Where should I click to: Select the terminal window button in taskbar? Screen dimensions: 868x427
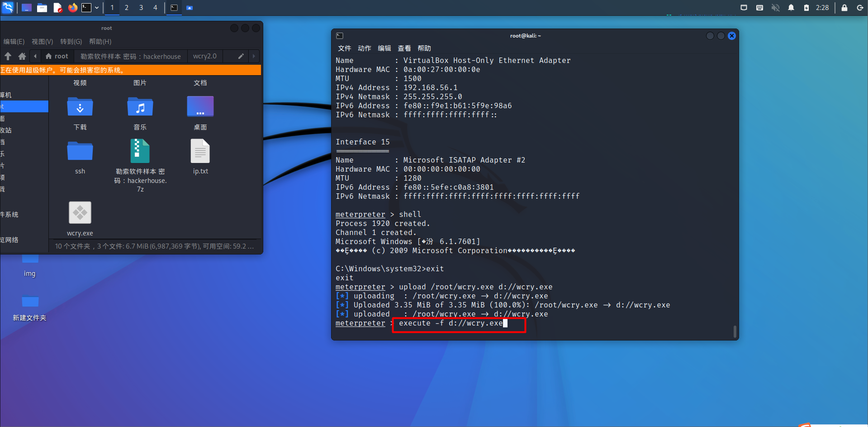coord(174,8)
